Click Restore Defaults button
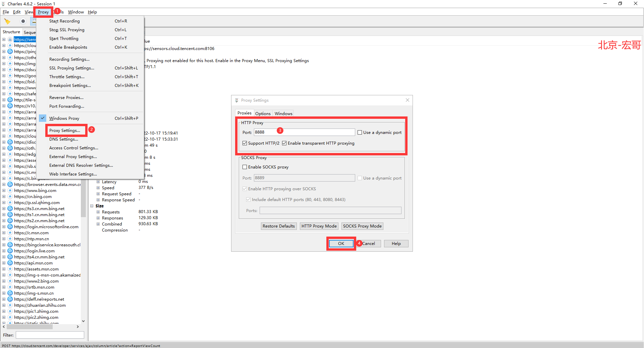 (279, 226)
